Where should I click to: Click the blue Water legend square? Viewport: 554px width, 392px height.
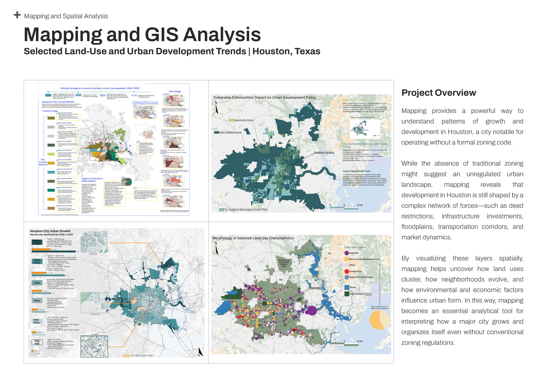[x=347, y=287]
